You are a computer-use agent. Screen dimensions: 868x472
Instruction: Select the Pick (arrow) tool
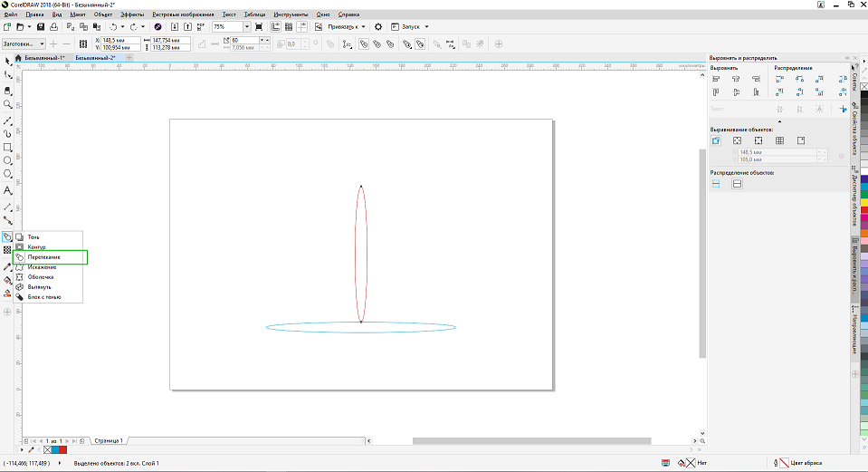(x=7, y=61)
